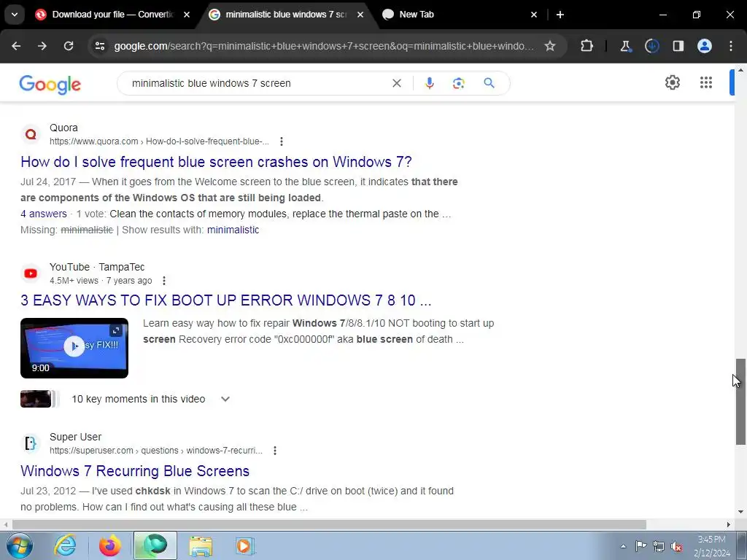The width and height of the screenshot is (747, 560).
Task: Open more options for Quora result
Action: pos(282,141)
